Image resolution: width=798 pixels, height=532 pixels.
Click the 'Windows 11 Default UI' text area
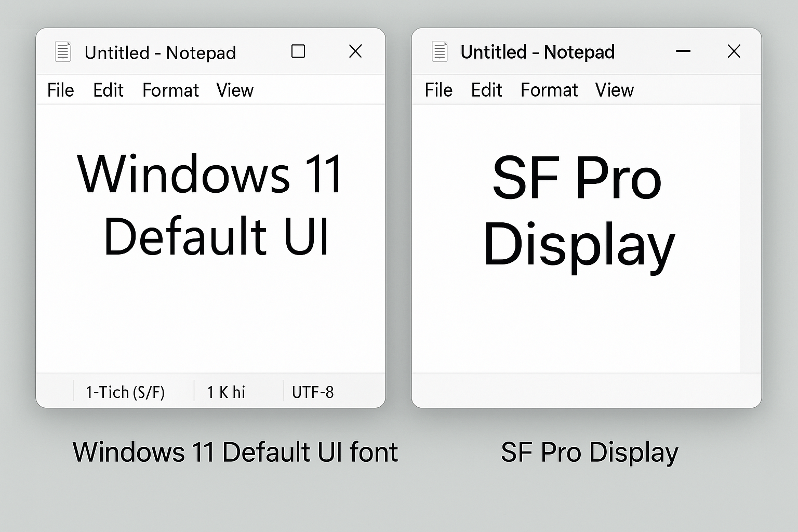click(210, 239)
